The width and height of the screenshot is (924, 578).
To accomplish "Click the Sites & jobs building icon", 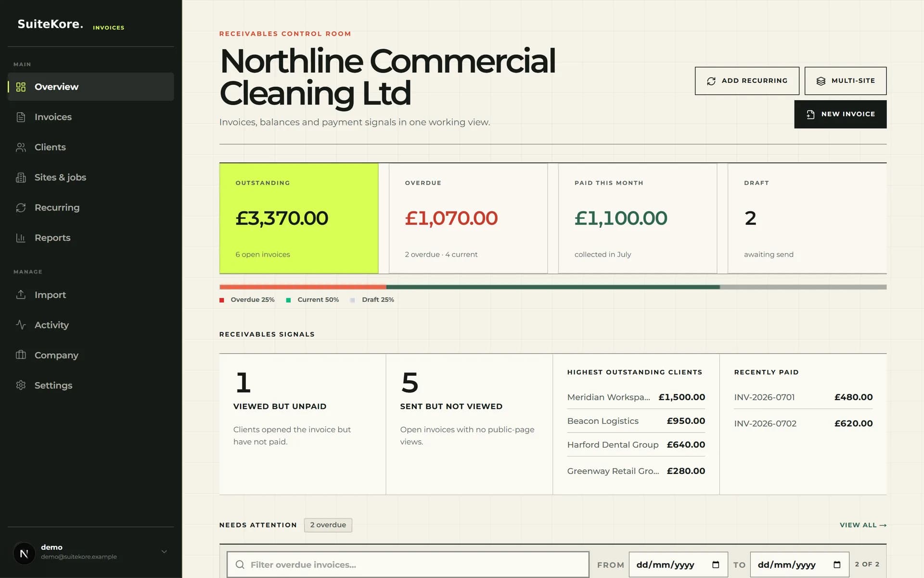I will [21, 177].
